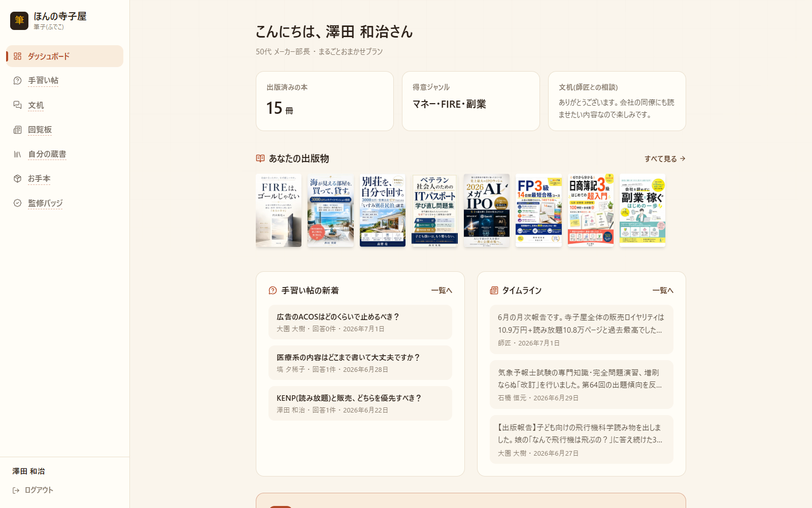Click the 監修バッジ check badge icon
Image resolution: width=812 pixels, height=508 pixels.
[18, 203]
